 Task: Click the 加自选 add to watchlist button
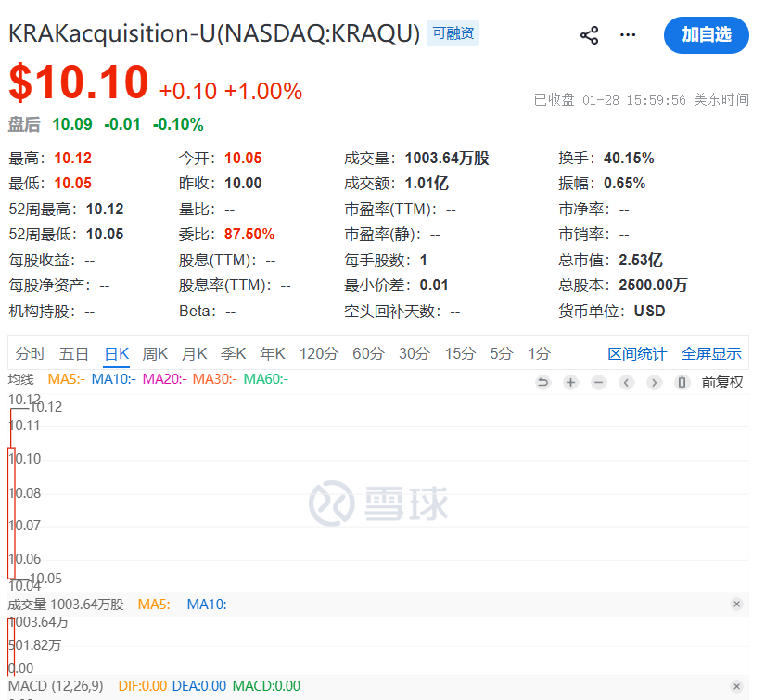[706, 35]
